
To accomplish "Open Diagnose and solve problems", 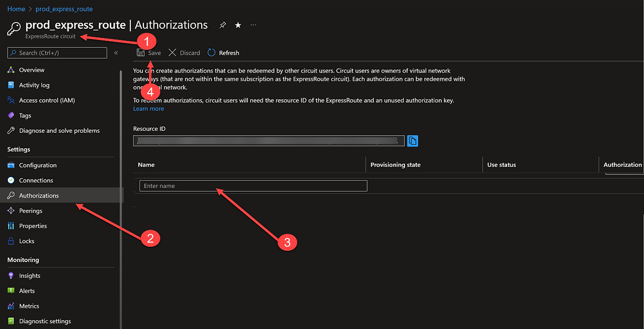I will click(59, 130).
